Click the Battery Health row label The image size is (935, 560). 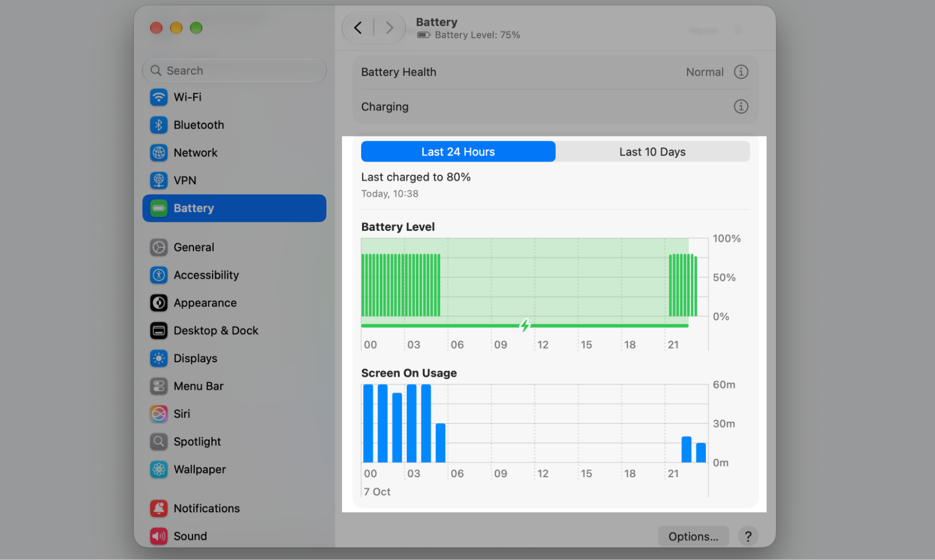click(399, 72)
